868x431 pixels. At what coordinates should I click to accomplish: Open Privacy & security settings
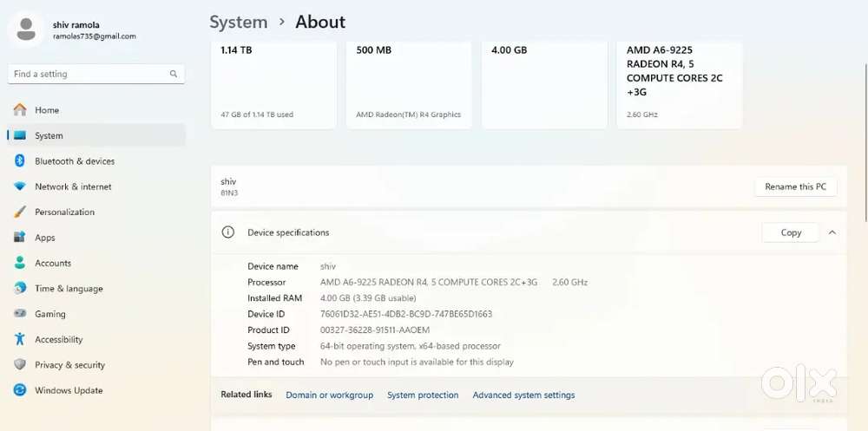[x=96, y=364]
